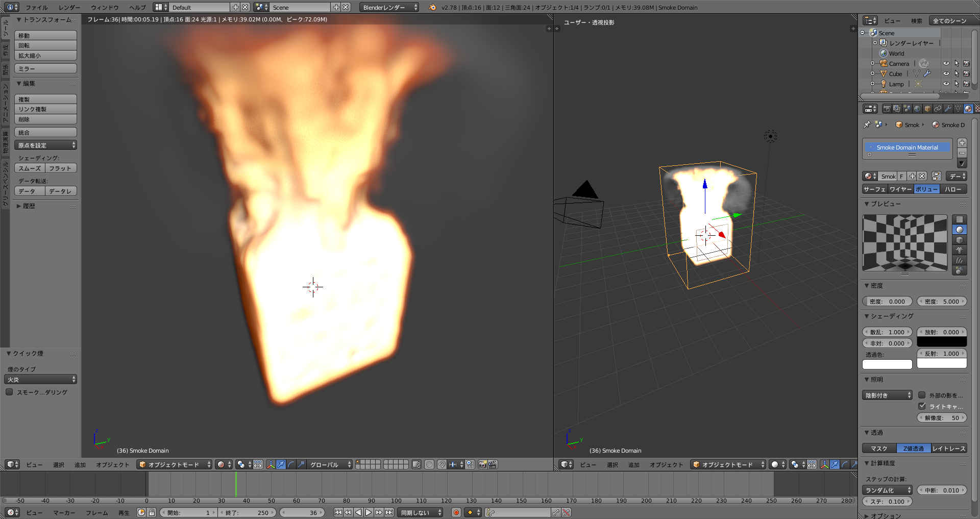Click the record auto-keyframe button
The image size is (980, 519).
click(x=456, y=512)
